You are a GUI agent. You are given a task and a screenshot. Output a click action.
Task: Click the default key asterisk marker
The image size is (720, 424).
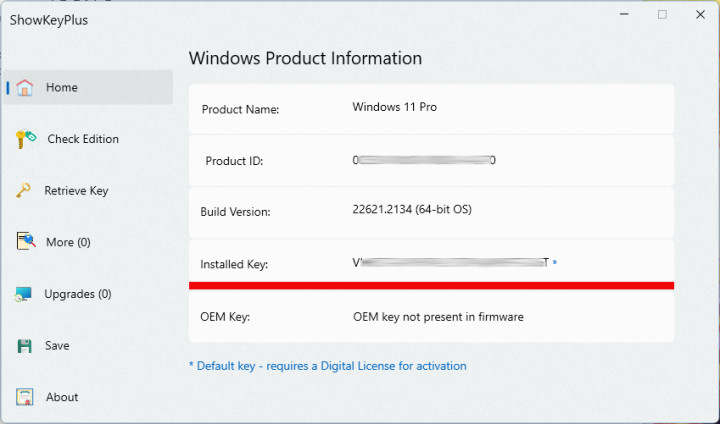(x=555, y=263)
